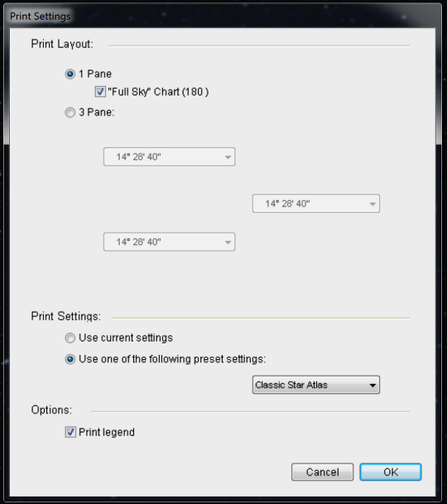Open the topmost 3 Pane angle combo box

pyautogui.click(x=169, y=157)
